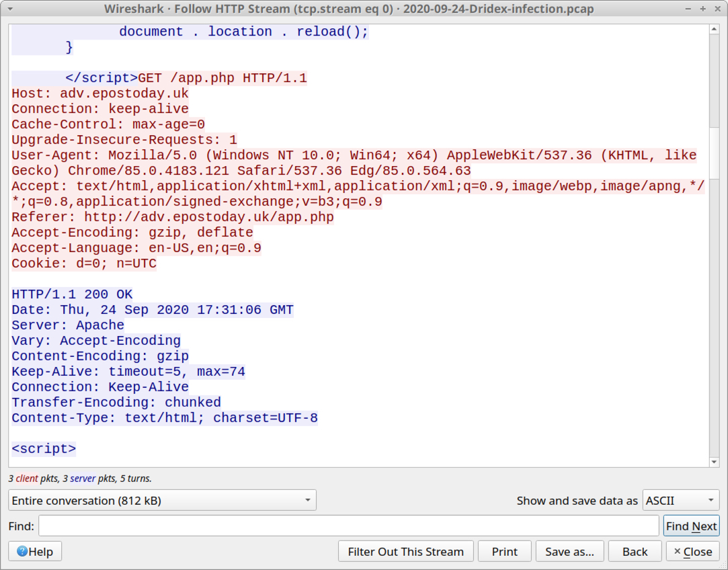728x570 pixels.
Task: Click the '<script>' tag at the bottom
Action: click(44, 449)
